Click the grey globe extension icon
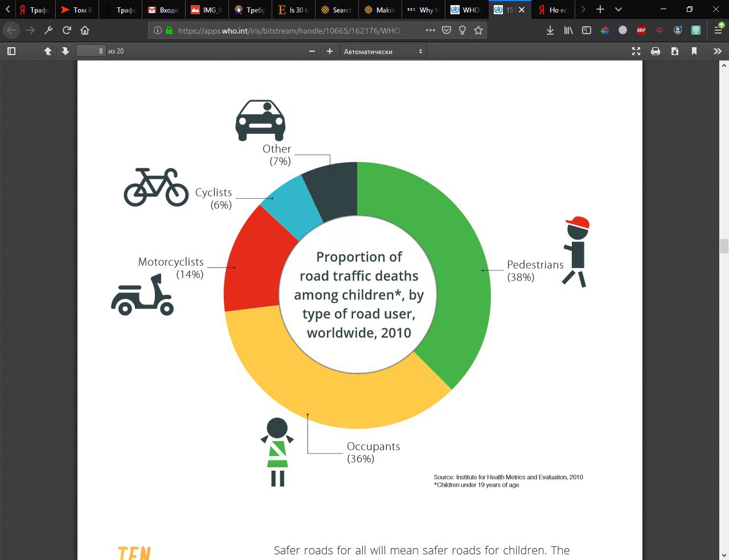The width and height of the screenshot is (729, 560). point(623,30)
